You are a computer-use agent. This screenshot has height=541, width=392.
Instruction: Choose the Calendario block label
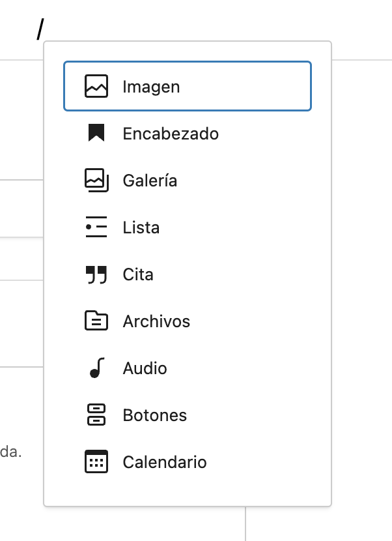point(165,462)
